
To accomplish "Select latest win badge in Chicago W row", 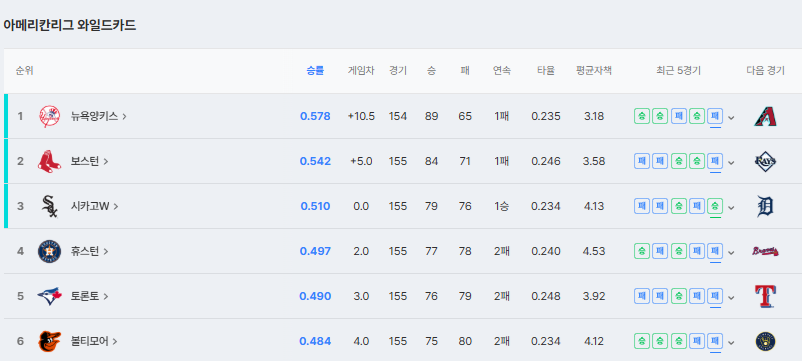I will 715,207.
